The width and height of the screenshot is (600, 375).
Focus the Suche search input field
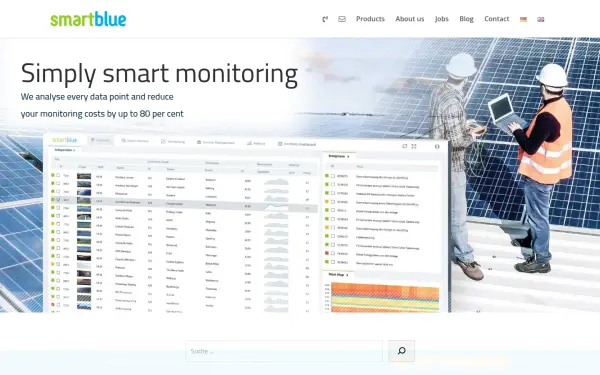284,351
